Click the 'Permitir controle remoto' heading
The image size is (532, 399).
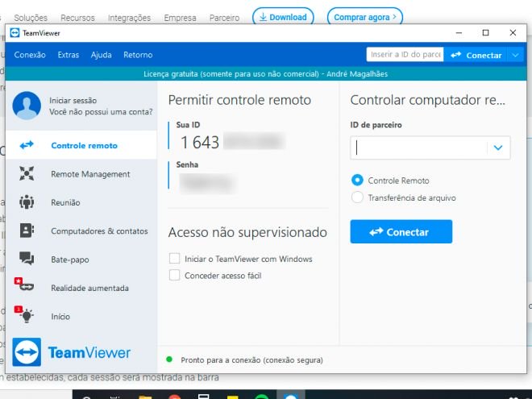pyautogui.click(x=239, y=100)
